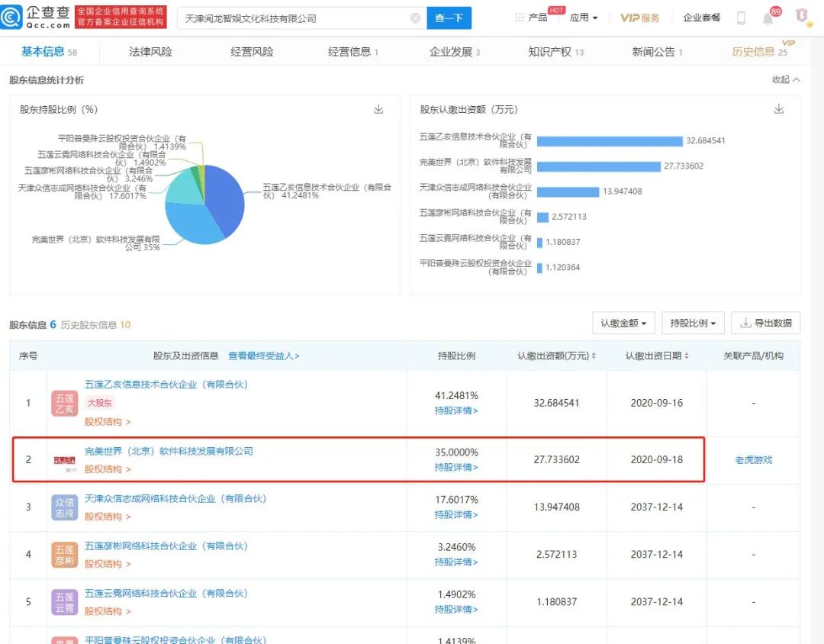This screenshot has width=824, height=644.
Task: Open user avatar icon at top right
Action: coord(802,16)
